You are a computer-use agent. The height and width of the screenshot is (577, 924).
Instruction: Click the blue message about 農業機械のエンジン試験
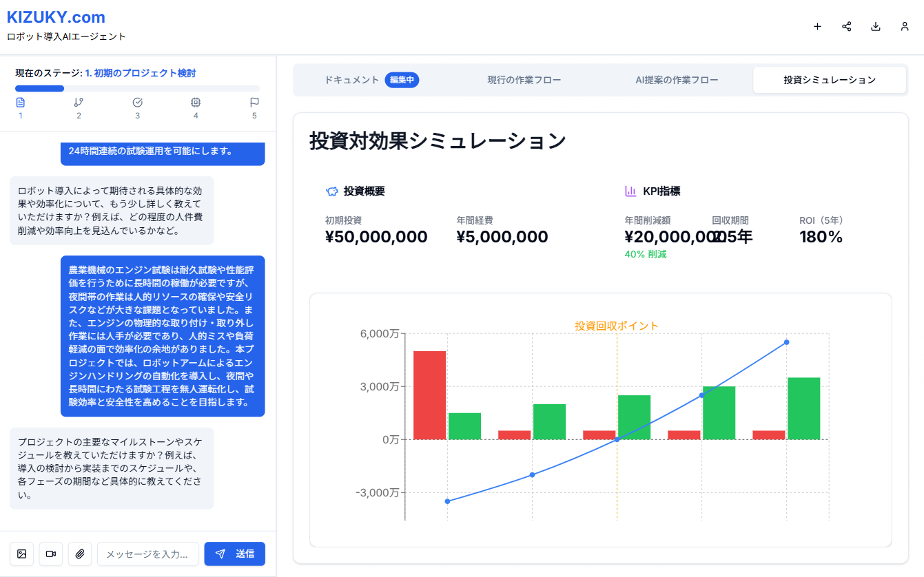click(x=163, y=336)
